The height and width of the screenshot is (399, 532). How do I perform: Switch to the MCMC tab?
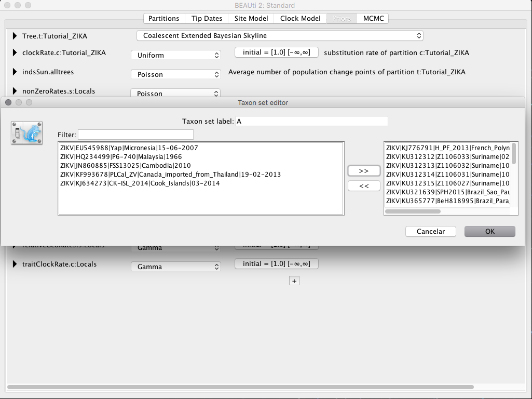(x=373, y=18)
